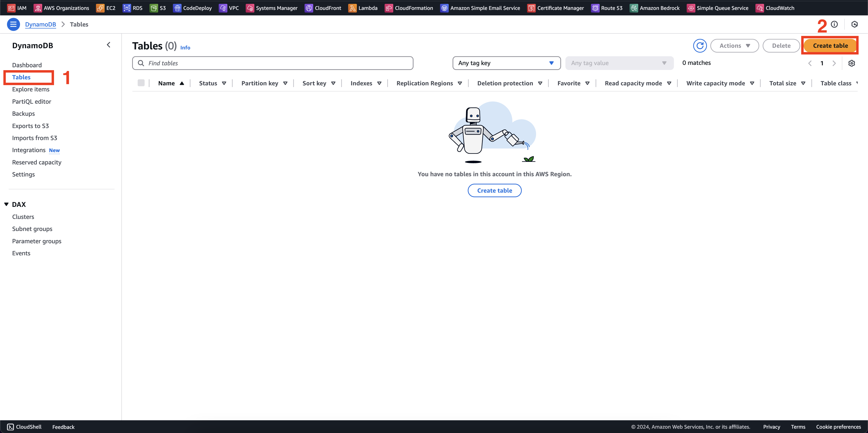
Task: Open EC2 service shortcut icon
Action: (100, 8)
